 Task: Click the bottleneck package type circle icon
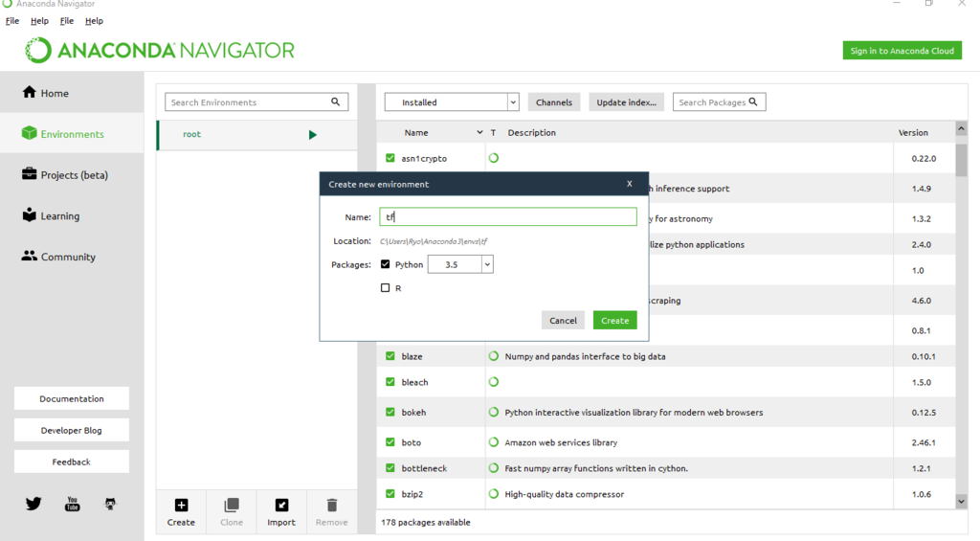(494, 467)
